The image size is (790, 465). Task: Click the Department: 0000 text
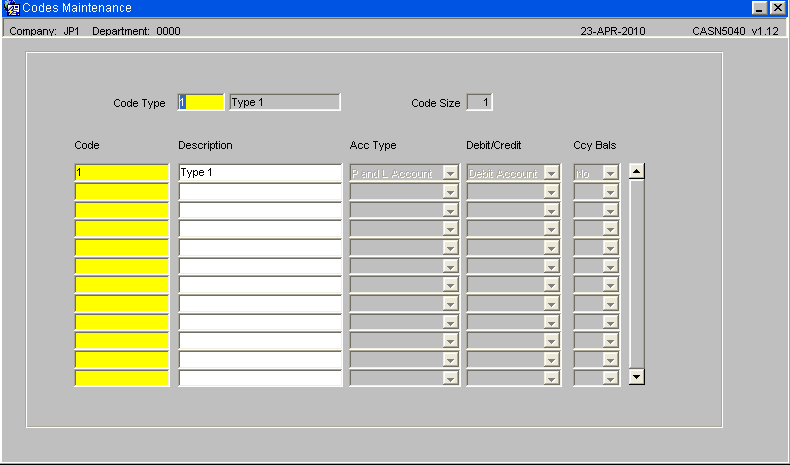tap(136, 31)
